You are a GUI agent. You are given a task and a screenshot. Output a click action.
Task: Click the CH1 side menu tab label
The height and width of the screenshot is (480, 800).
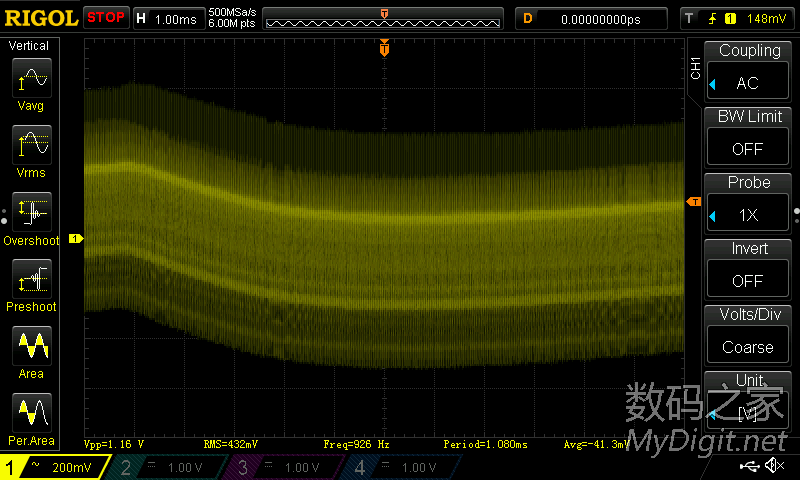click(695, 68)
